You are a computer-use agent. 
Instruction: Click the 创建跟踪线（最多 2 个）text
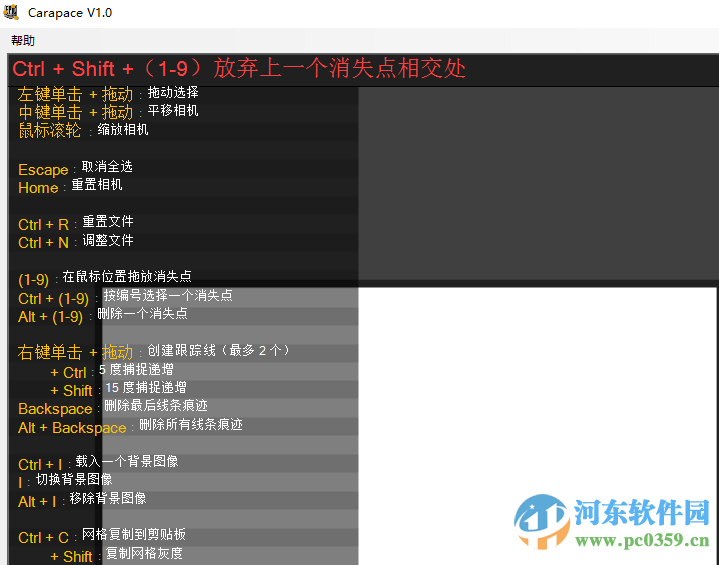(219, 351)
